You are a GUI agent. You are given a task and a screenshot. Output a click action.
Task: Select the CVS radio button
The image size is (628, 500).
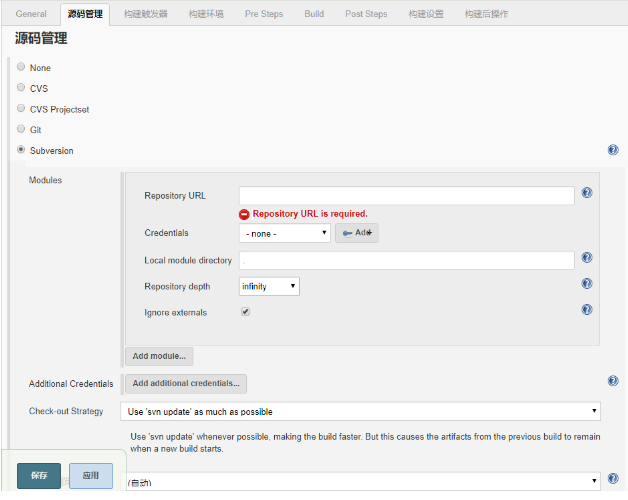point(21,87)
